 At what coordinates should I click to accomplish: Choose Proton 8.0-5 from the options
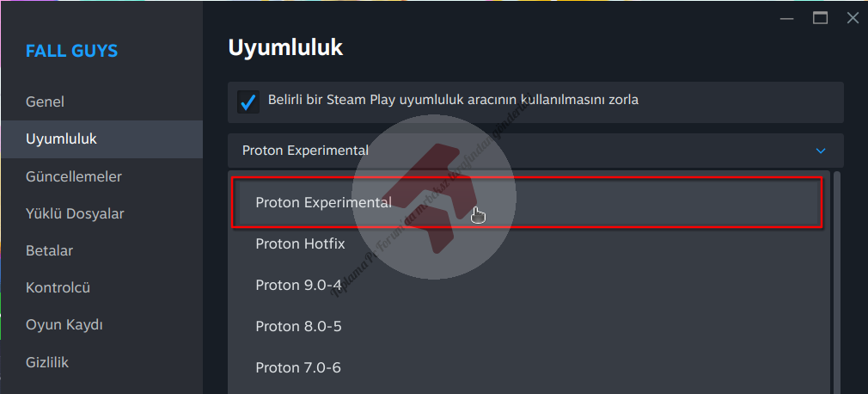(x=298, y=326)
